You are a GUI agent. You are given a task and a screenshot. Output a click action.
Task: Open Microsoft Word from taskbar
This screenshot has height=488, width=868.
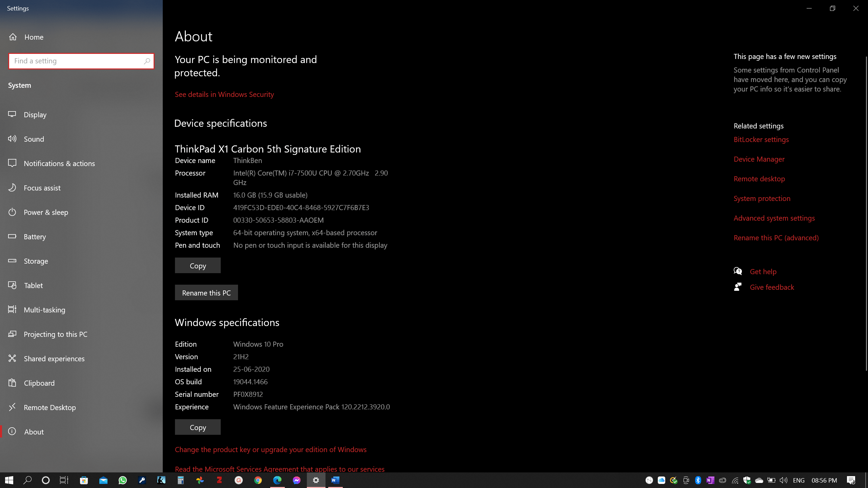coord(335,480)
